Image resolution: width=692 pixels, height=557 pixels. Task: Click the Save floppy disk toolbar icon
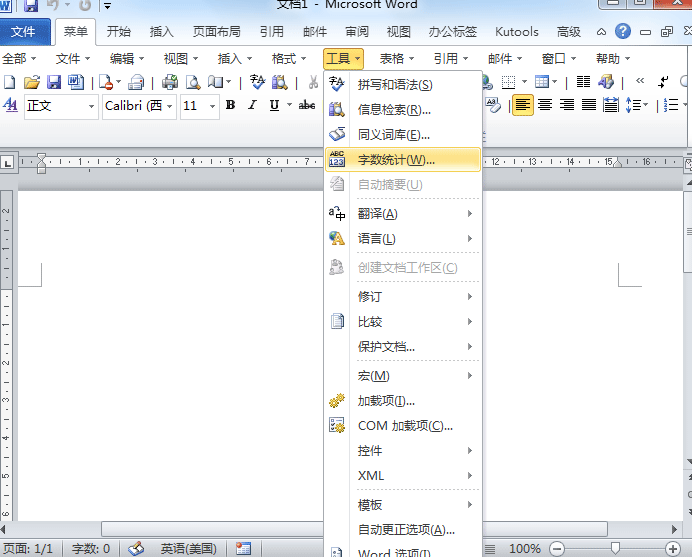(54, 82)
